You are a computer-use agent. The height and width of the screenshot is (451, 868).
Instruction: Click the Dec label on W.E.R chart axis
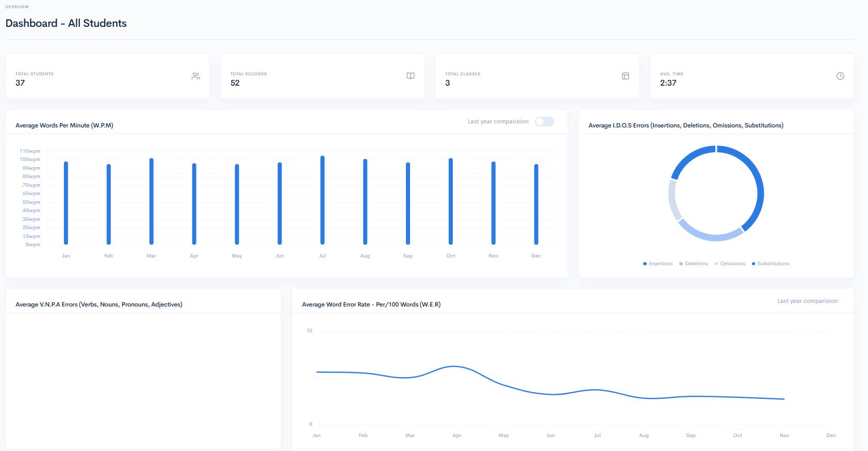pos(831,436)
